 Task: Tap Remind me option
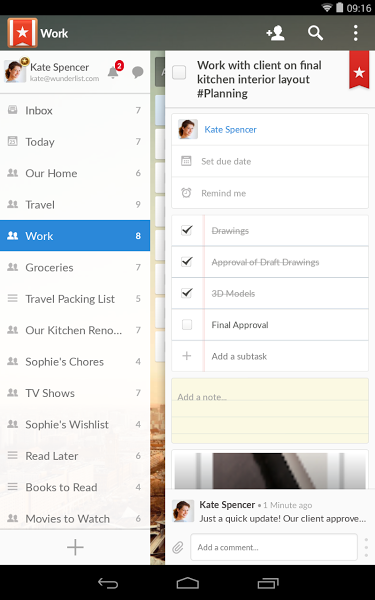270,193
